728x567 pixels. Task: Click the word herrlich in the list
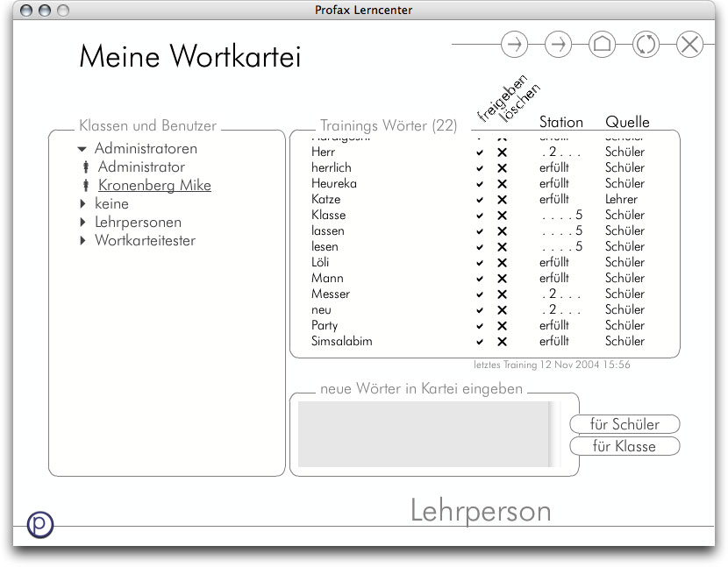tap(331, 168)
